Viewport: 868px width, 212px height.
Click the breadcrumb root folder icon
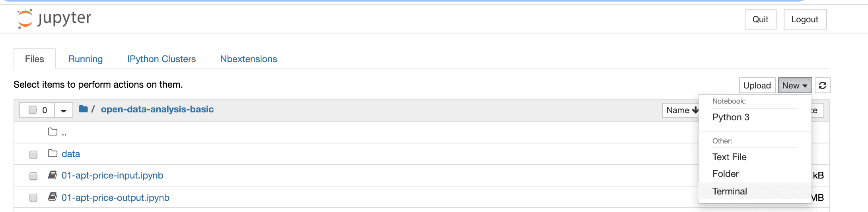83,109
